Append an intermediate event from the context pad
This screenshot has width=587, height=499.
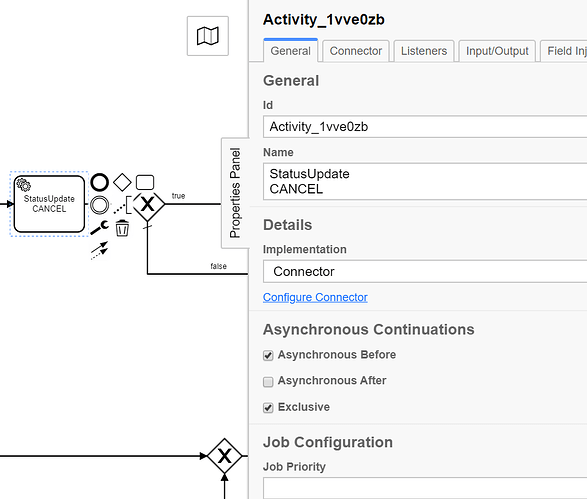[x=100, y=205]
